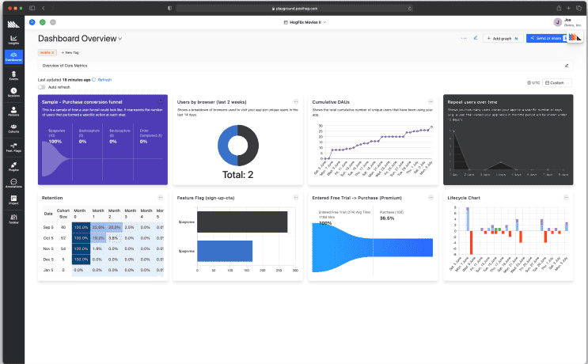Viewport: 588px width, 364px height.
Task: Go to Events in the sidebar
Action: (x=13, y=75)
